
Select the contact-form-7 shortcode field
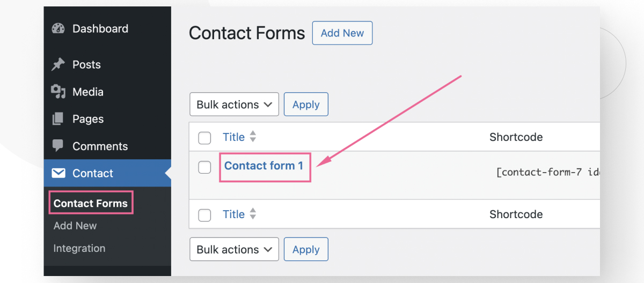coord(548,173)
